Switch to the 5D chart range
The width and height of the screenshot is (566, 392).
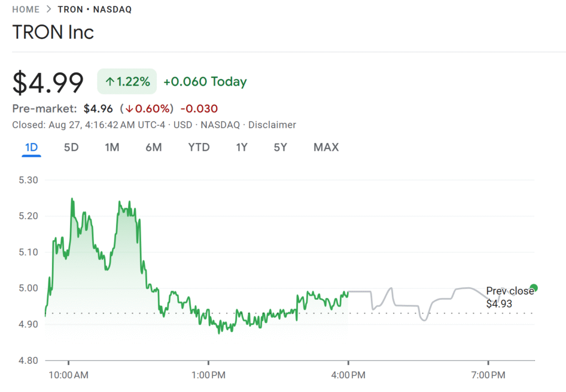point(71,147)
